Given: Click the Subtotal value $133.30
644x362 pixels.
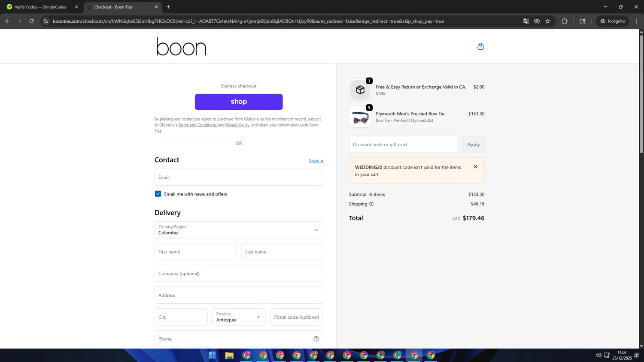Looking at the screenshot, I should 476,194.
